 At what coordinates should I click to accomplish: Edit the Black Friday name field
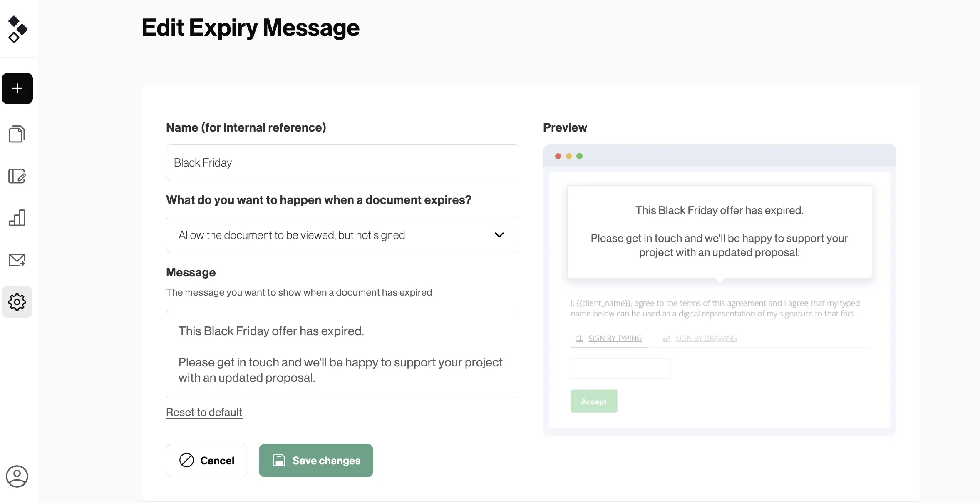[x=342, y=162]
